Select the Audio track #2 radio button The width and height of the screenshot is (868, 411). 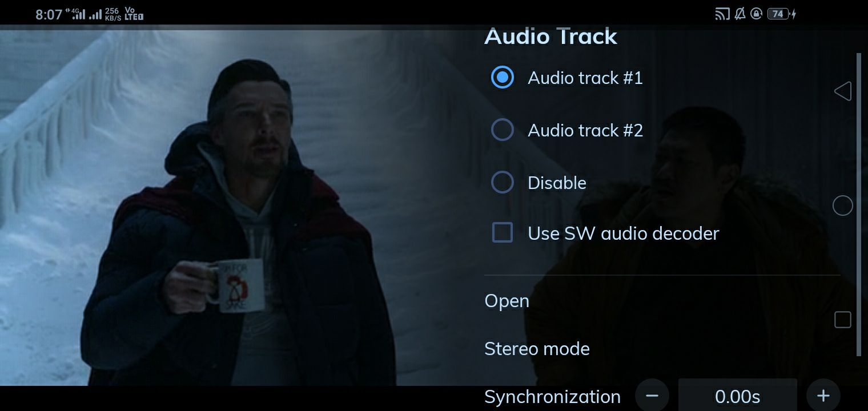(x=503, y=130)
